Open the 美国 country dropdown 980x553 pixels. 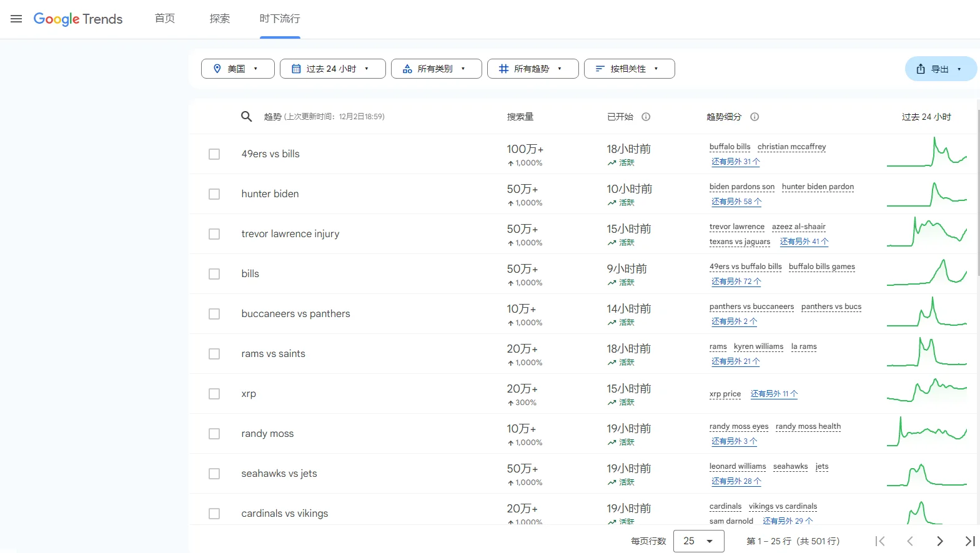pyautogui.click(x=238, y=69)
